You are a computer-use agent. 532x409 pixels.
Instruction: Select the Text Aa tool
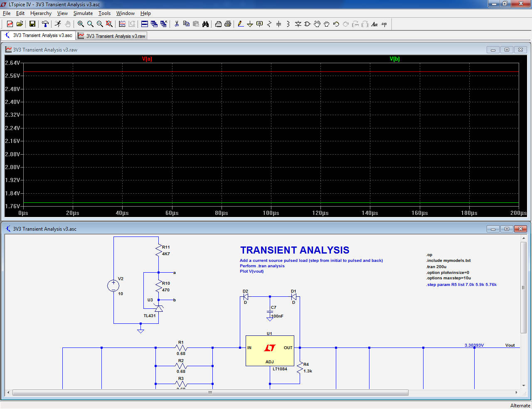tap(374, 24)
